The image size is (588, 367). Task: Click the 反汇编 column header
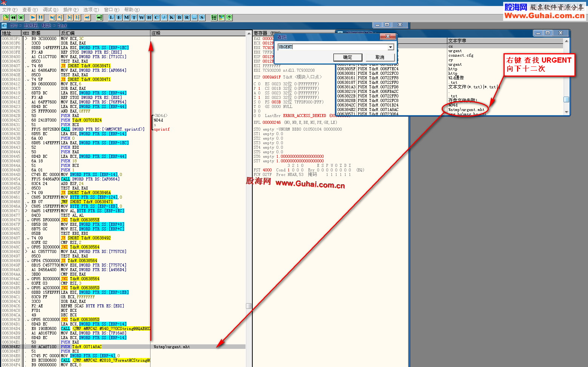pos(105,33)
